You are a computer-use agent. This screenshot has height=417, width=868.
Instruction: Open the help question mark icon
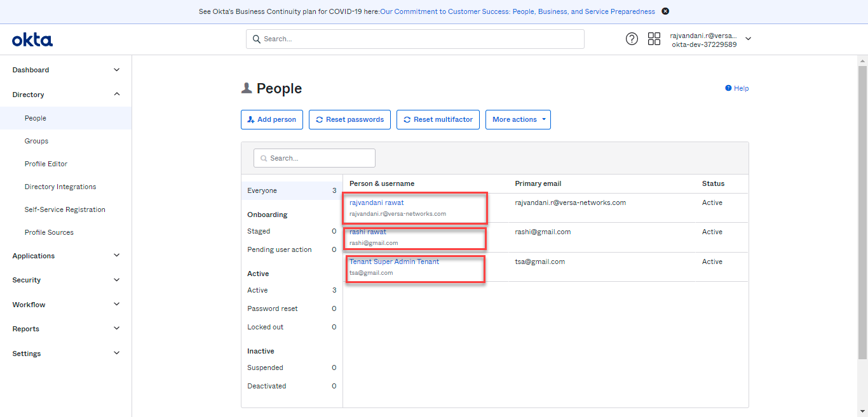pos(632,39)
